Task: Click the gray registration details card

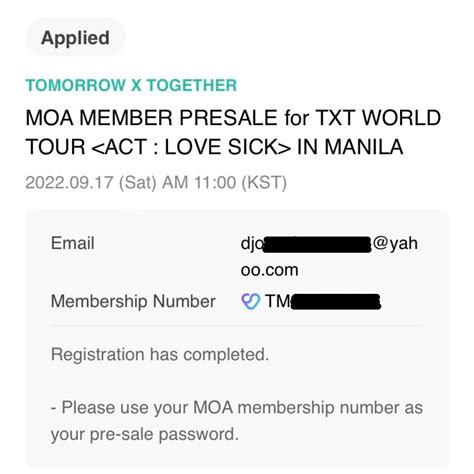Action: coord(237,338)
